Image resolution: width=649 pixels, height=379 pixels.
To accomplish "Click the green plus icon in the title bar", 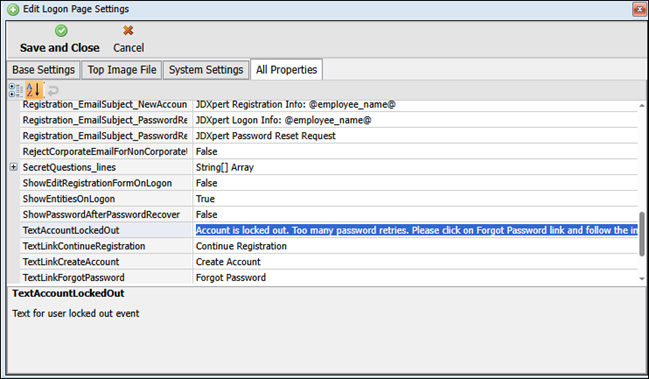I will click(x=13, y=9).
